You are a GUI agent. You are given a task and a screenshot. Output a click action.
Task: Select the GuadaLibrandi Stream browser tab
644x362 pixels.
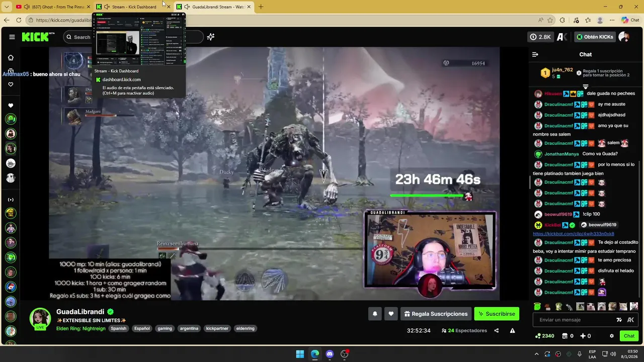click(x=214, y=7)
